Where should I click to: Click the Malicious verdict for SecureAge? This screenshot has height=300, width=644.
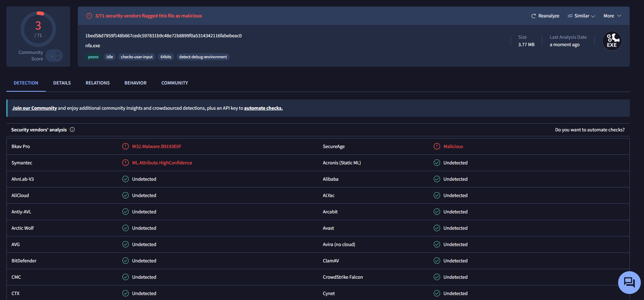[x=453, y=147]
